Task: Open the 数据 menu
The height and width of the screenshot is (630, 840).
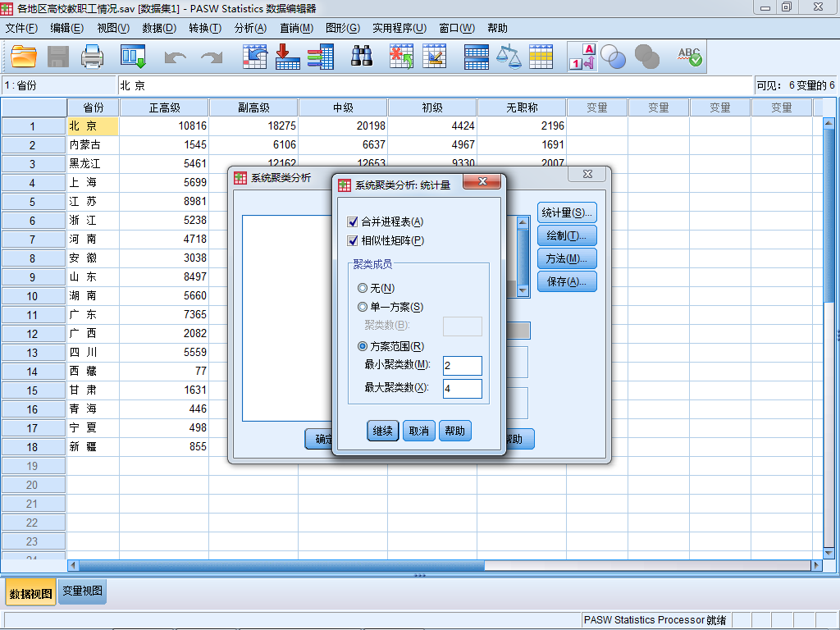Action: [159, 29]
